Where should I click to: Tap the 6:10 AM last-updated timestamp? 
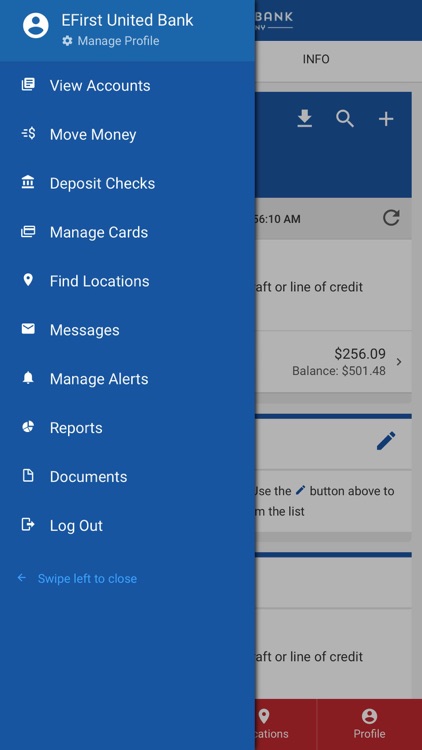tap(278, 219)
